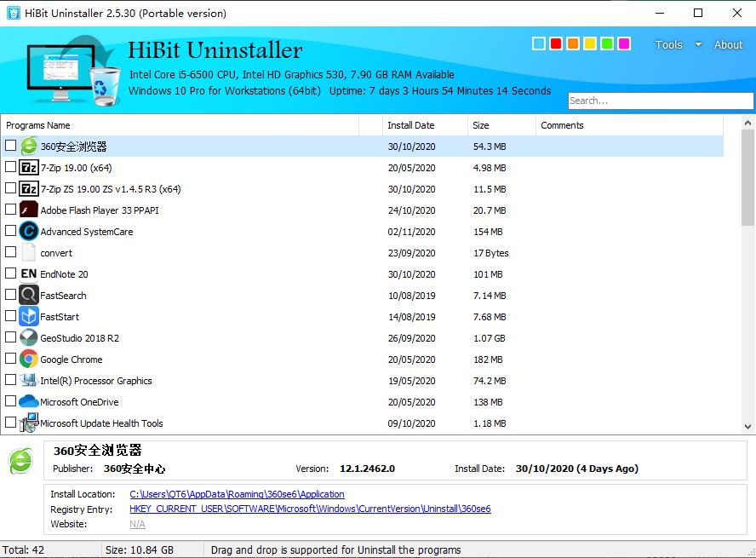The width and height of the screenshot is (756, 558).
Task: Open the Install Location path link
Action: point(237,494)
